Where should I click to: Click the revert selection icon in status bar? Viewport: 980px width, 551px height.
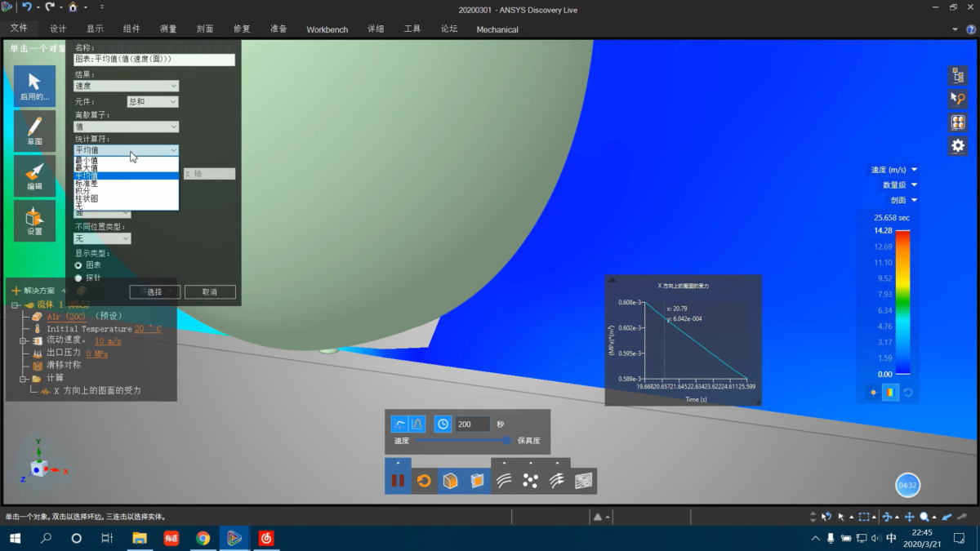point(826,517)
